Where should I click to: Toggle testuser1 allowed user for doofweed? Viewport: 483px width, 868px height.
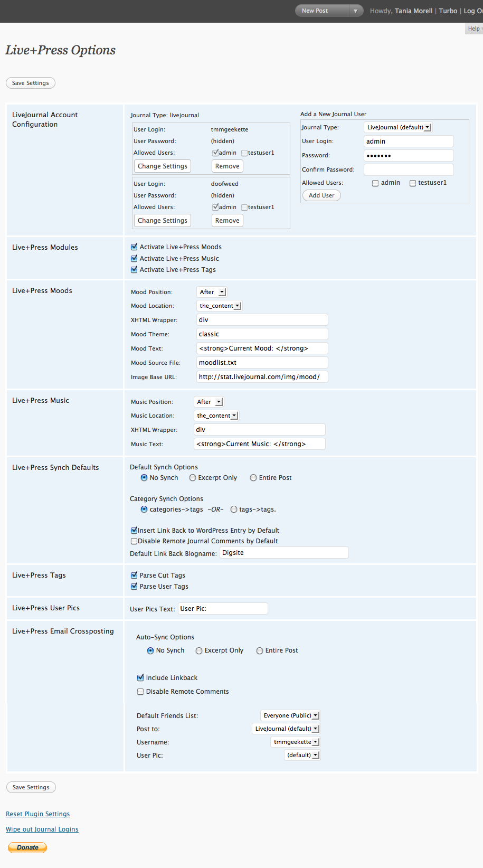(x=244, y=207)
